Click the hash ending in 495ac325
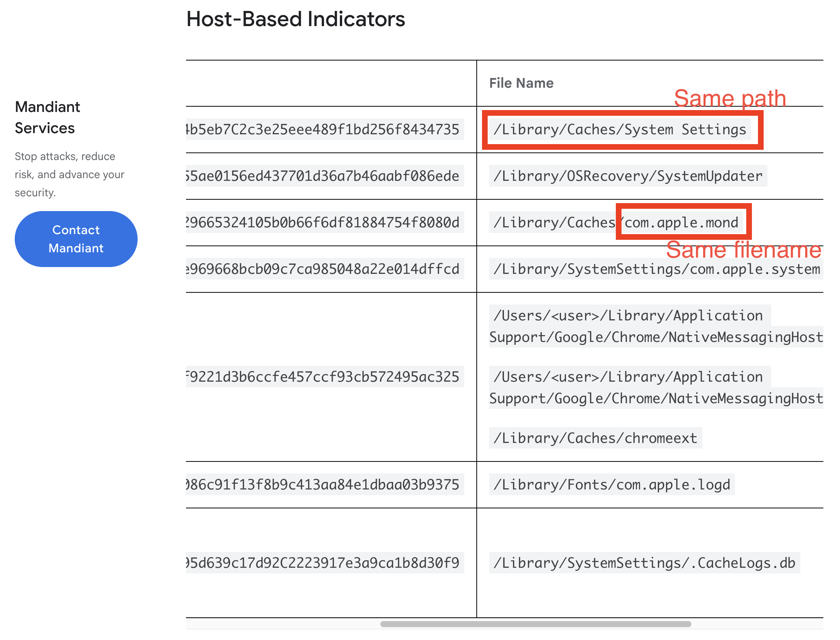 (x=324, y=377)
